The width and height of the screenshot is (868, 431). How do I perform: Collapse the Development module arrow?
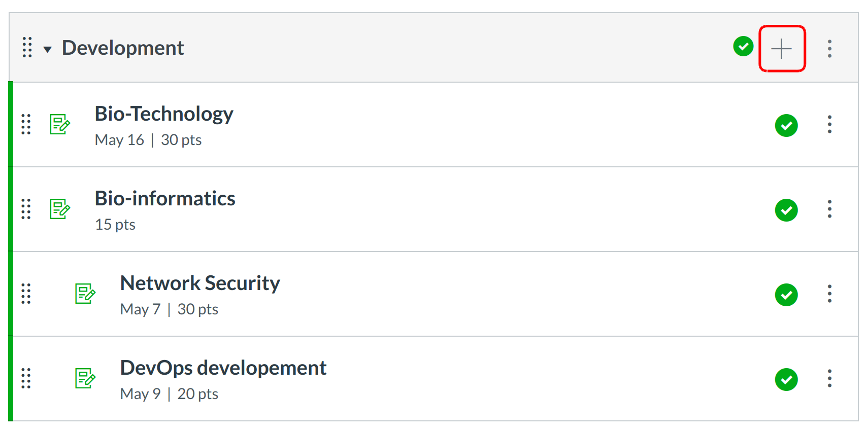click(48, 49)
